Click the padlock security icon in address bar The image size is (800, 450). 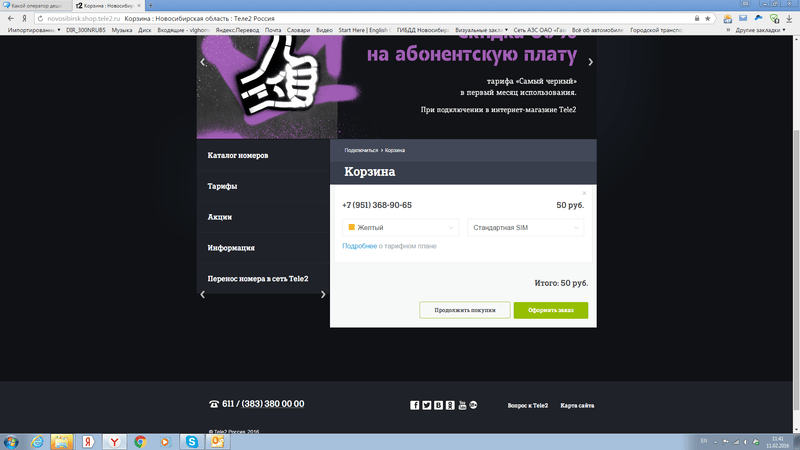click(697, 18)
